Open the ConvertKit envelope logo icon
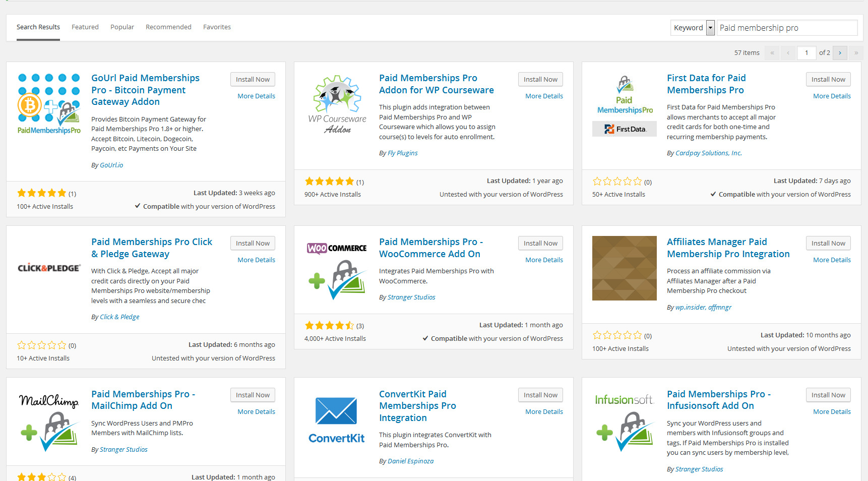This screenshot has height=481, width=868. point(337,420)
